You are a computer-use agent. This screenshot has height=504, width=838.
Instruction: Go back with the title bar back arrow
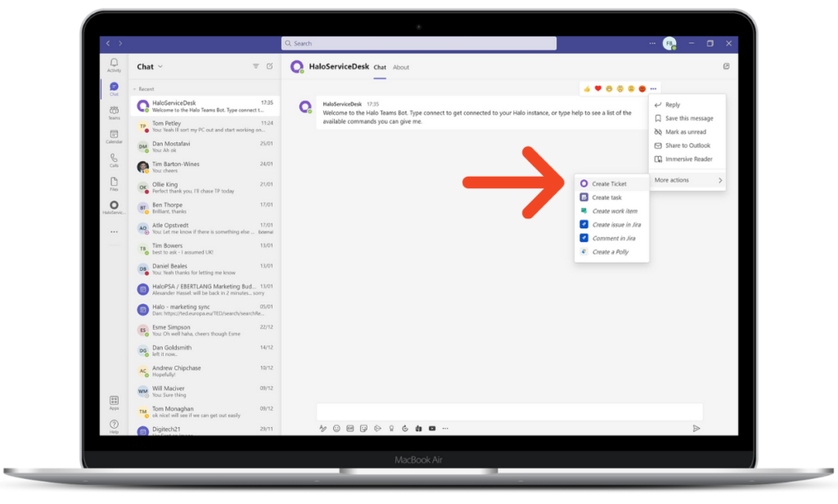[108, 43]
